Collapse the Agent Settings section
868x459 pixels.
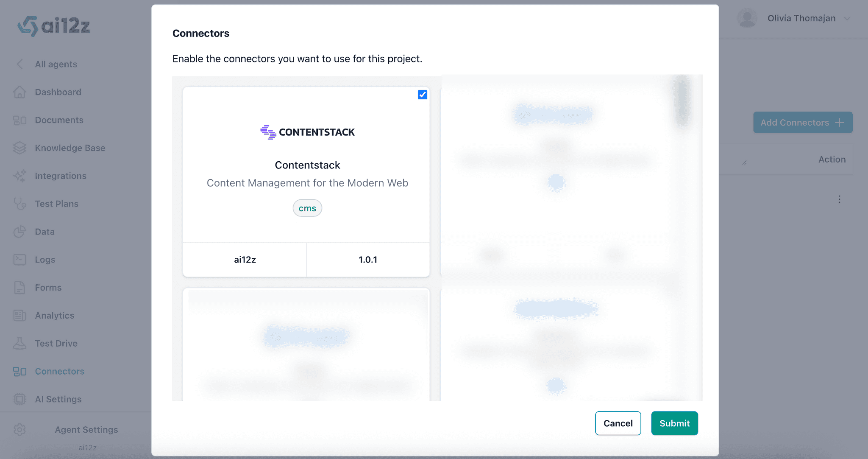click(86, 430)
